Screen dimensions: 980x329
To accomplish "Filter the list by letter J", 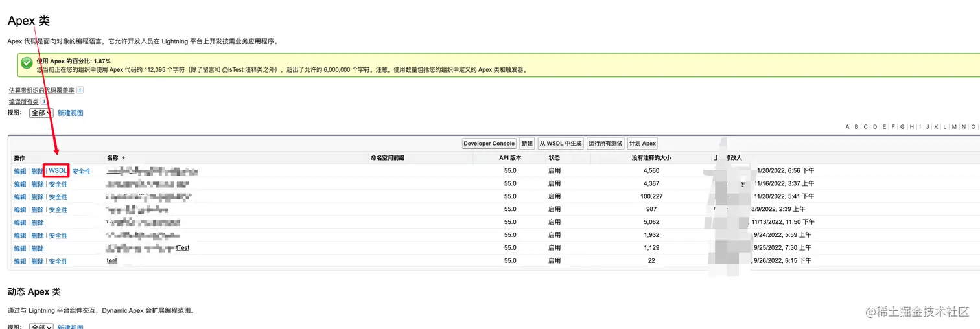I will [927, 127].
